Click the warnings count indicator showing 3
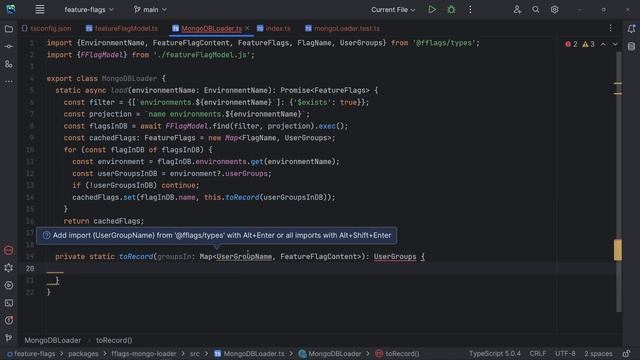 (x=589, y=44)
